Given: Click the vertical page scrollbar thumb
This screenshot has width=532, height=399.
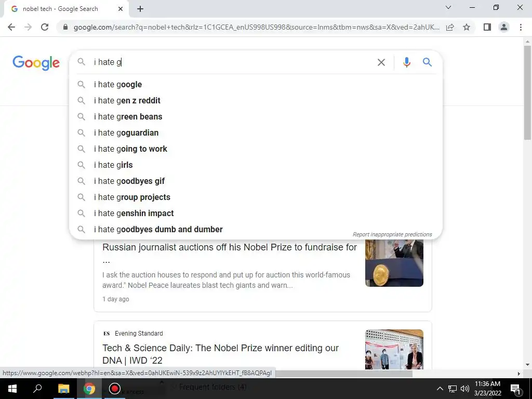Looking at the screenshot, I should pos(527,92).
